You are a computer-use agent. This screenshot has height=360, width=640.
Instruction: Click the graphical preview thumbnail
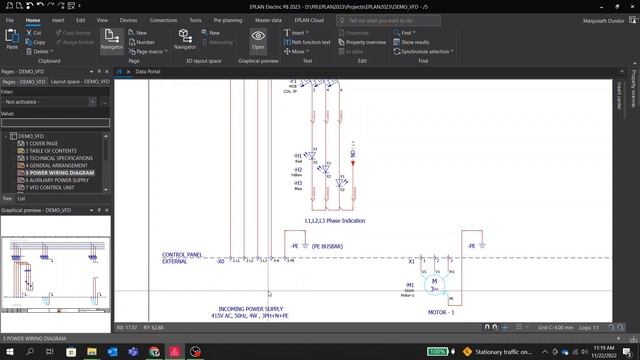tap(56, 275)
